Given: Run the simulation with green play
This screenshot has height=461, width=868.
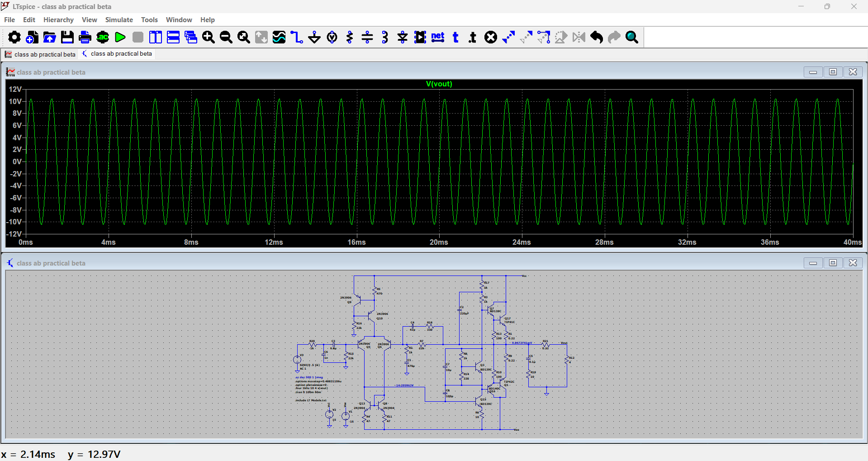Looking at the screenshot, I should (120, 37).
